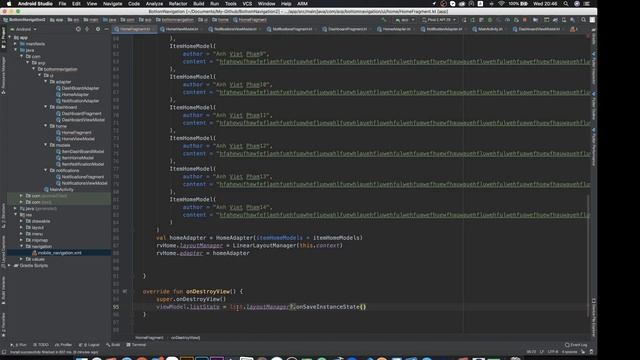
Task: Open the Run tool window at the bottom
Action: tap(19, 345)
